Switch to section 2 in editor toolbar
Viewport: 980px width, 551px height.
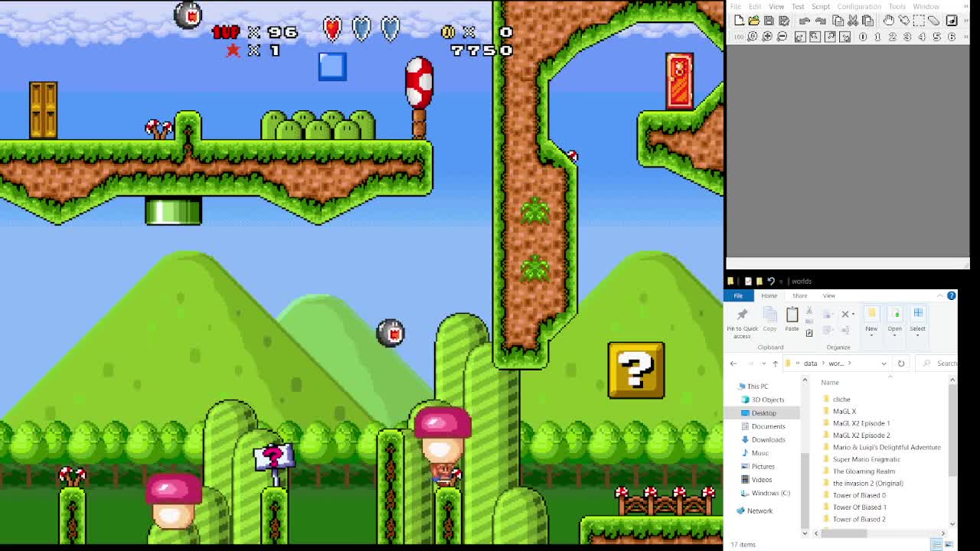pyautogui.click(x=893, y=36)
